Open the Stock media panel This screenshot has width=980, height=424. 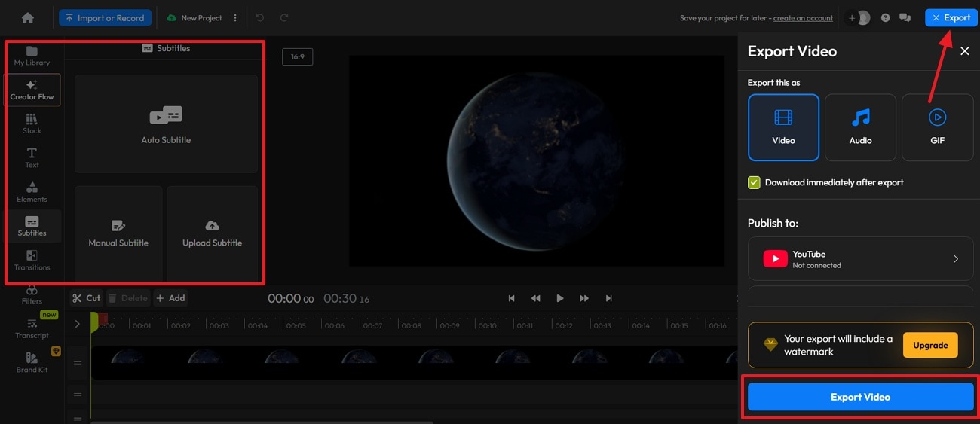pyautogui.click(x=32, y=124)
